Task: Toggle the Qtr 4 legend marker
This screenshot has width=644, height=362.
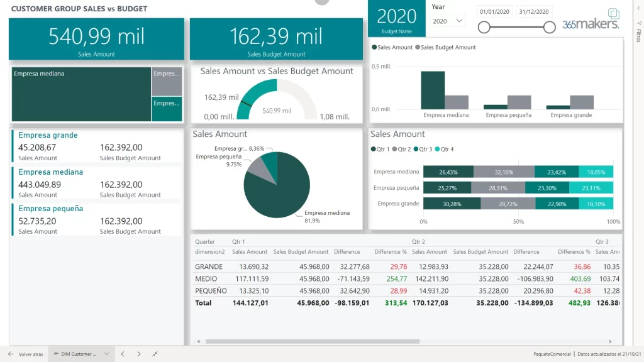Action: point(438,149)
